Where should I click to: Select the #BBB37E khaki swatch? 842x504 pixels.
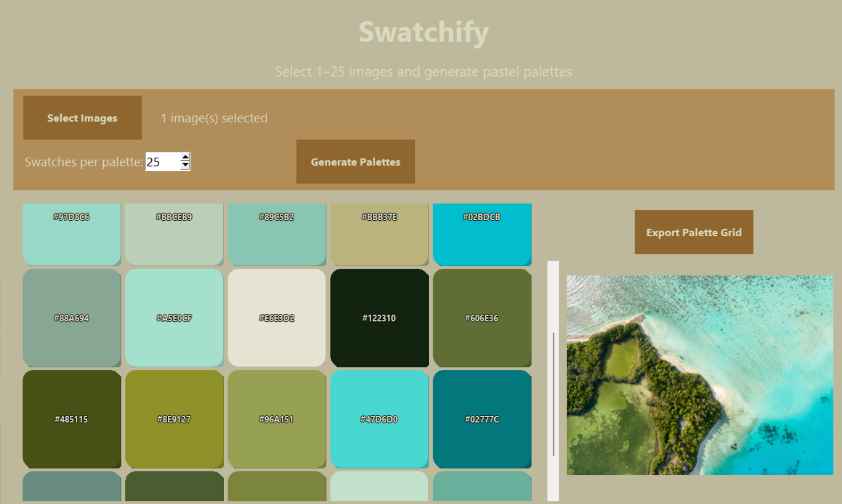(x=380, y=234)
